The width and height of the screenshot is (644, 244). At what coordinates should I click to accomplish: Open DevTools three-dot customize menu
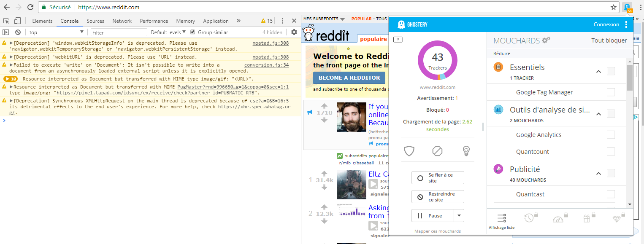tap(282, 21)
